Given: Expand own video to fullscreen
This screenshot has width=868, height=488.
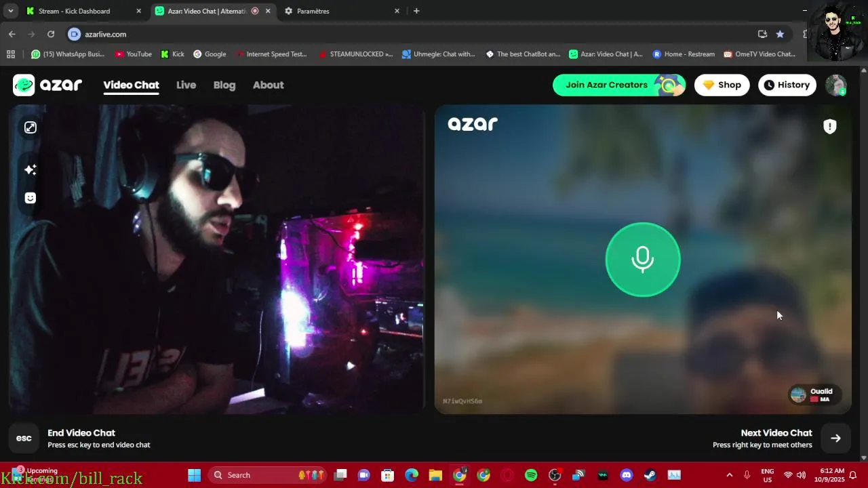Looking at the screenshot, I should (31, 127).
